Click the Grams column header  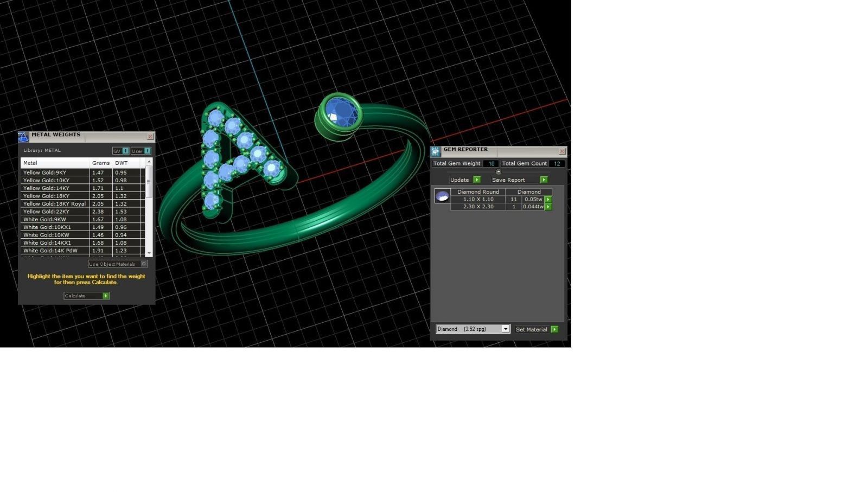tap(100, 163)
